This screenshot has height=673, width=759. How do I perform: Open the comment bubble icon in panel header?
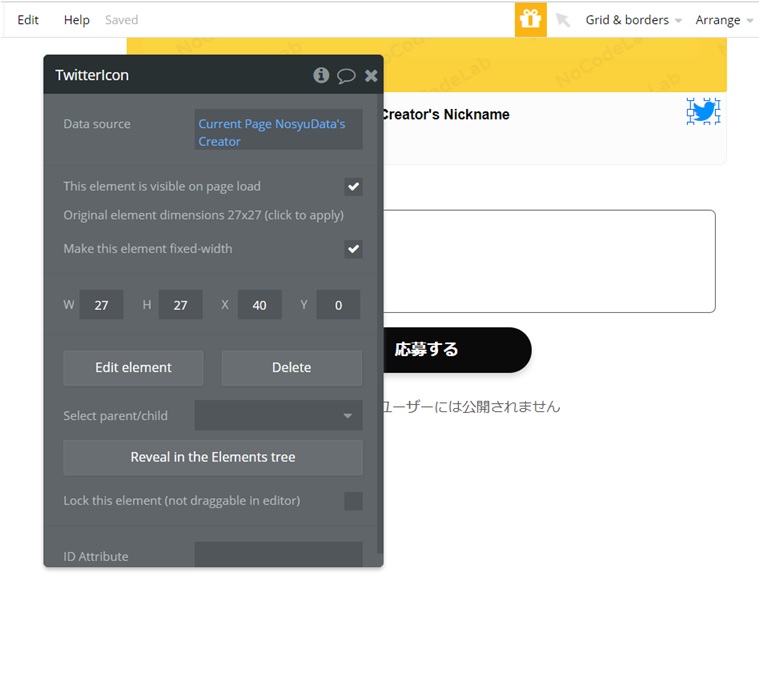[x=346, y=76]
